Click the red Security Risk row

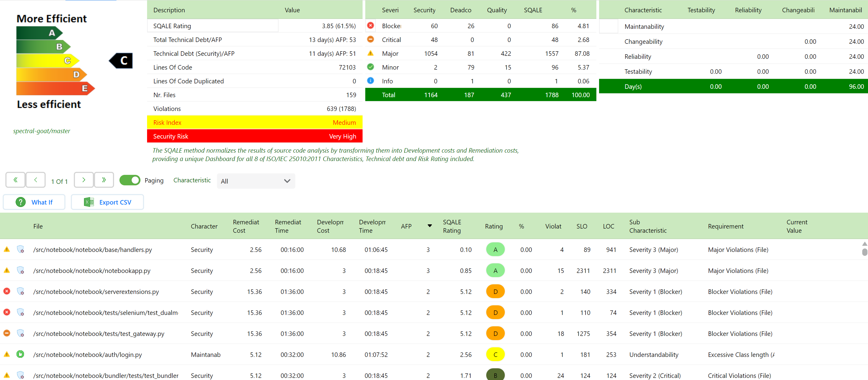[x=255, y=136]
